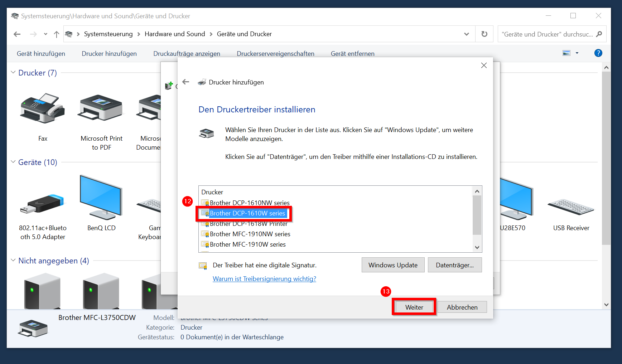Collapse the Geräte (10) group
The image size is (622, 364).
point(13,162)
